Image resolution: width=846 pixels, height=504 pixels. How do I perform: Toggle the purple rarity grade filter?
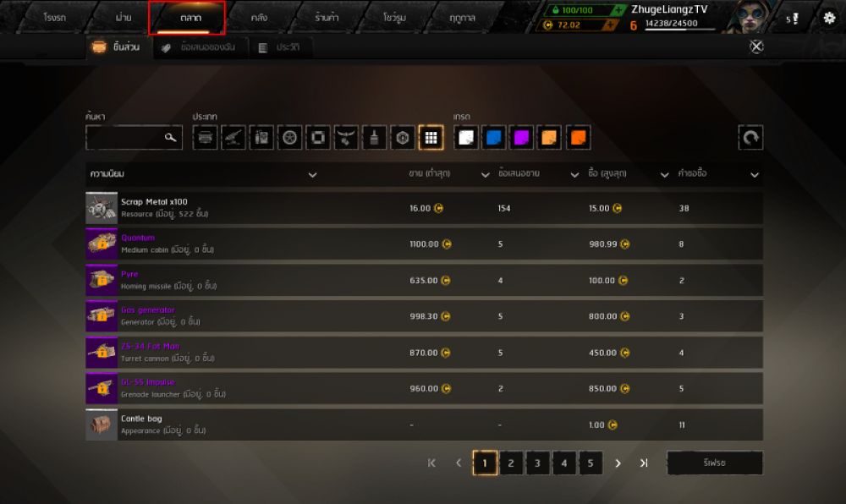(x=521, y=138)
